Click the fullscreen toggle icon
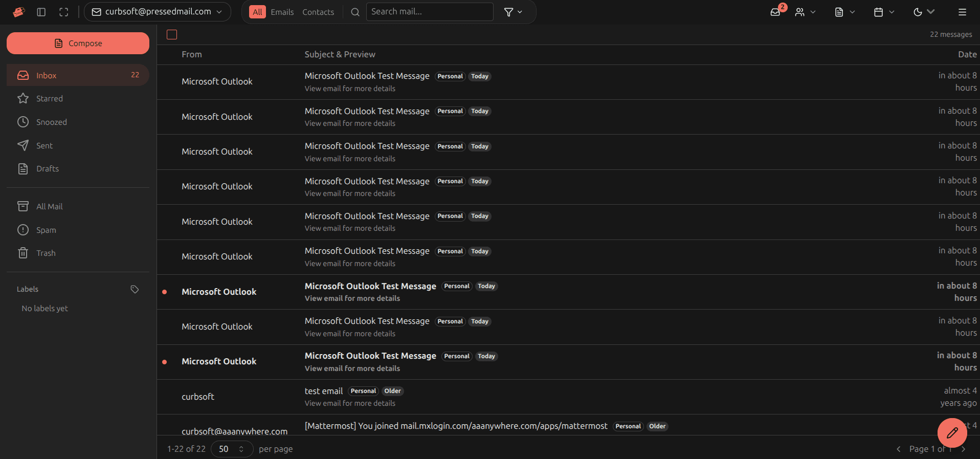Image resolution: width=980 pixels, height=459 pixels. click(63, 12)
